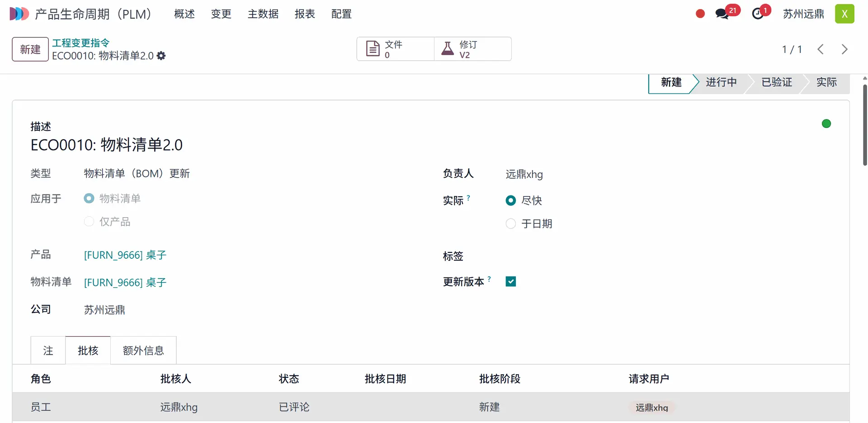
Task: Click the Odoo PLM app logo
Action: pyautogui.click(x=19, y=14)
